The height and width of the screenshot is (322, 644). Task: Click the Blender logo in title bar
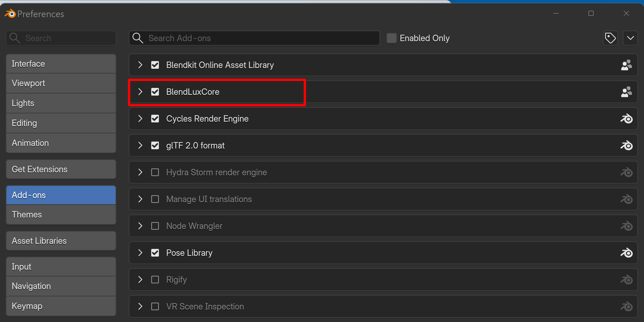[x=10, y=13]
